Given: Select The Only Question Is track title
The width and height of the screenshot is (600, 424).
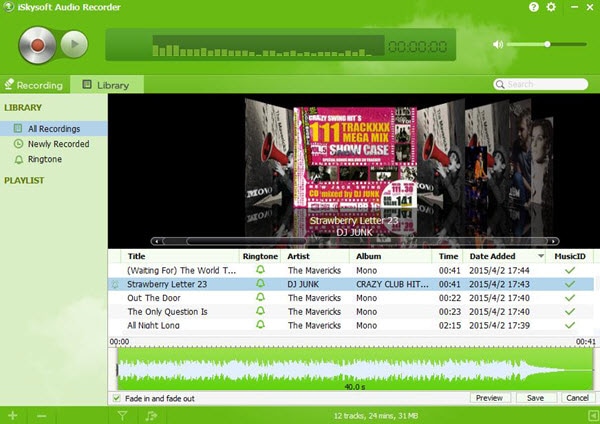Looking at the screenshot, I should (167, 312).
